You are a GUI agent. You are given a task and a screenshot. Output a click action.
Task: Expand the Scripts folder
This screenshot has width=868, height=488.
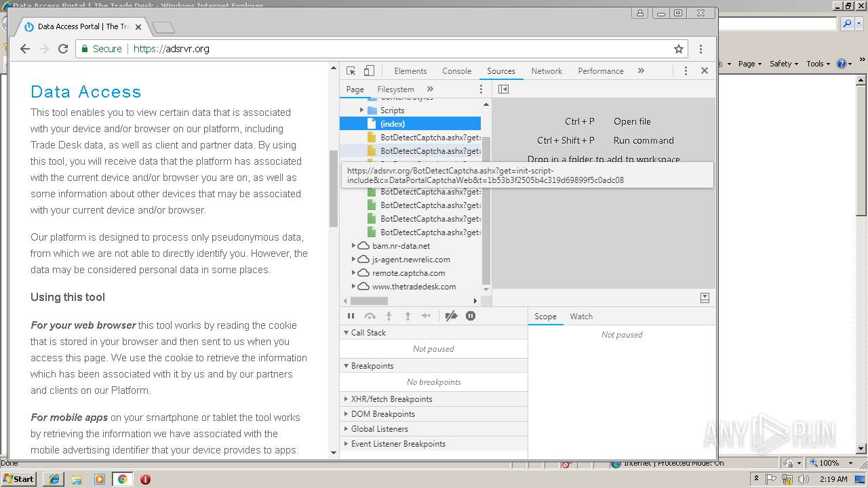[361, 110]
